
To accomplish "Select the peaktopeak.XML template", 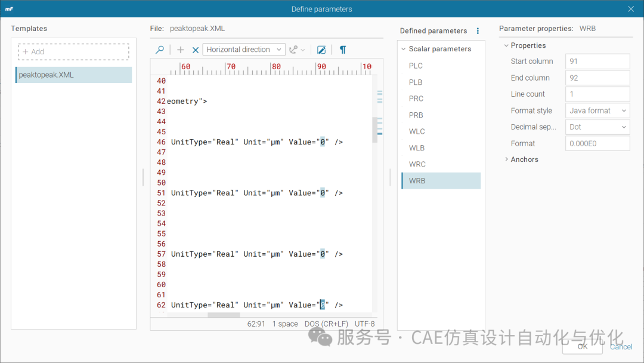I will pyautogui.click(x=74, y=75).
